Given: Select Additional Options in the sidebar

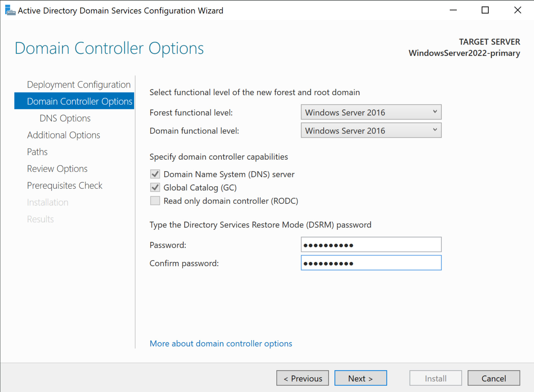Looking at the screenshot, I should pyautogui.click(x=63, y=135).
